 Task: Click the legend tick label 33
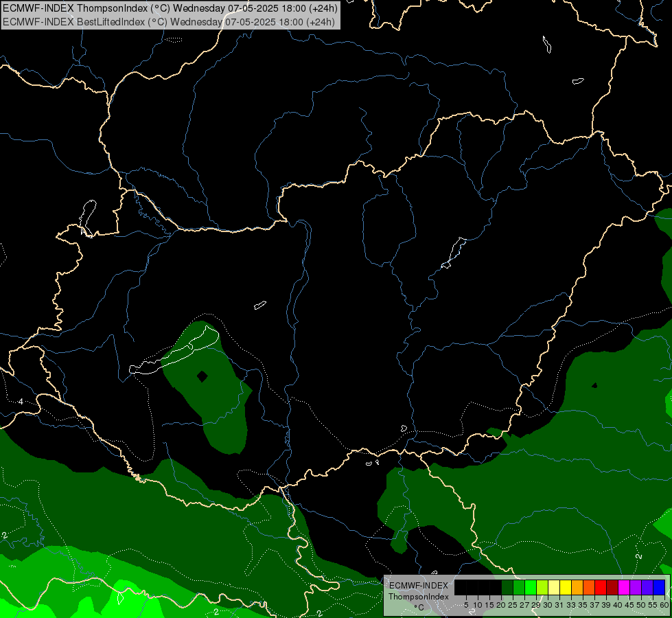571,605
